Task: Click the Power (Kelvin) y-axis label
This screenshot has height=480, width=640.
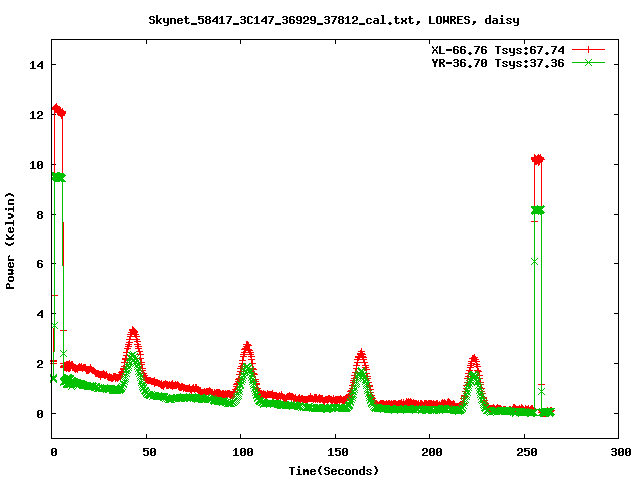Action: (10, 241)
